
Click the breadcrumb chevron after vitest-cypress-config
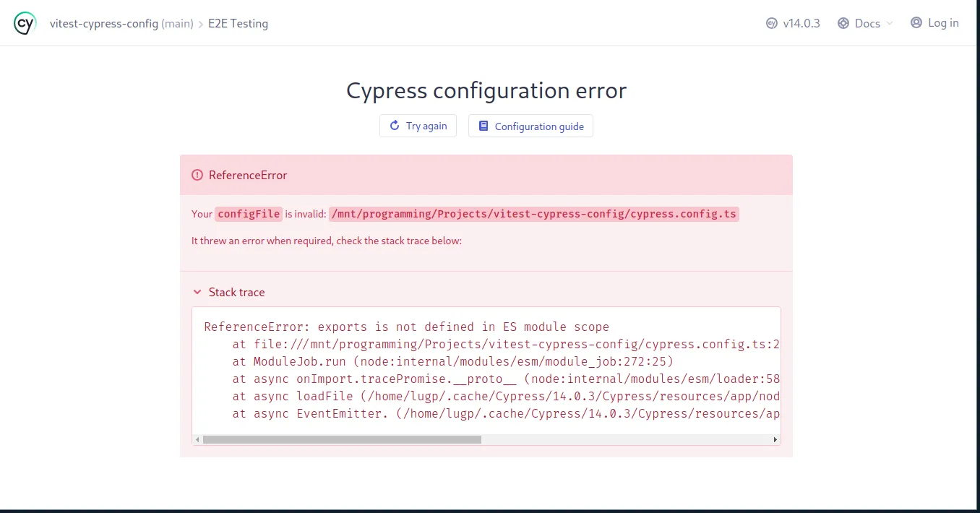click(x=201, y=23)
